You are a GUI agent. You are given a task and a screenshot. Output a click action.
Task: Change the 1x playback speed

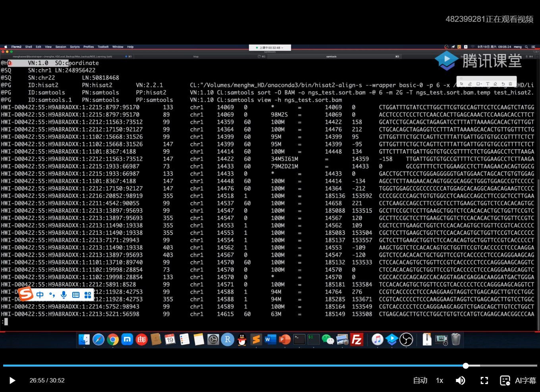(x=440, y=380)
